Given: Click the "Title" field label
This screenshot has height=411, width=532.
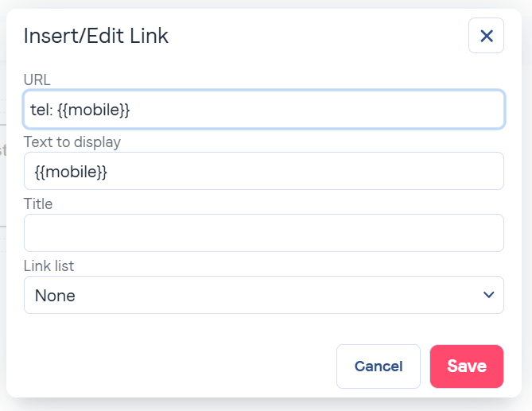Looking at the screenshot, I should (x=38, y=204).
